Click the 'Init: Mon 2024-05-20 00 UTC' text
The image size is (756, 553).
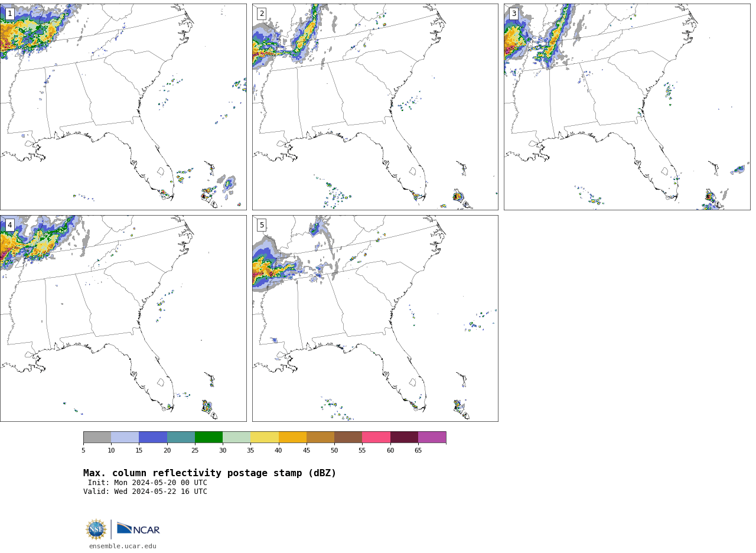click(x=148, y=483)
